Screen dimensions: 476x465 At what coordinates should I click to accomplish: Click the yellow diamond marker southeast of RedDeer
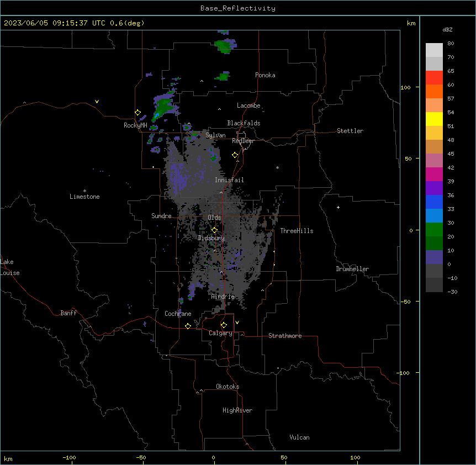coord(235,155)
